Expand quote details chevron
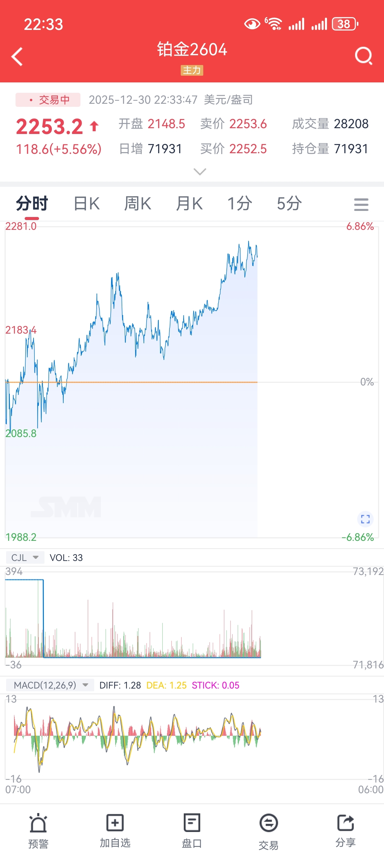Viewport: 384px width, 868px height. tap(200, 172)
